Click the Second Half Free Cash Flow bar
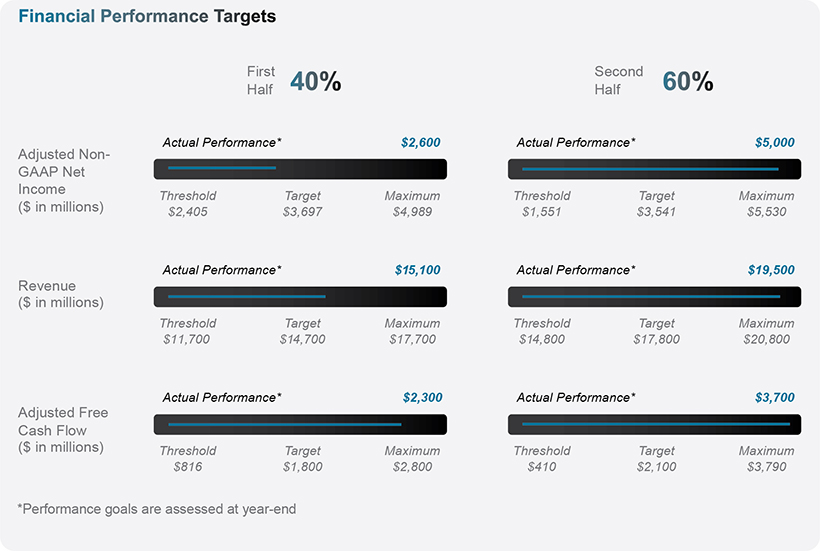 point(654,425)
